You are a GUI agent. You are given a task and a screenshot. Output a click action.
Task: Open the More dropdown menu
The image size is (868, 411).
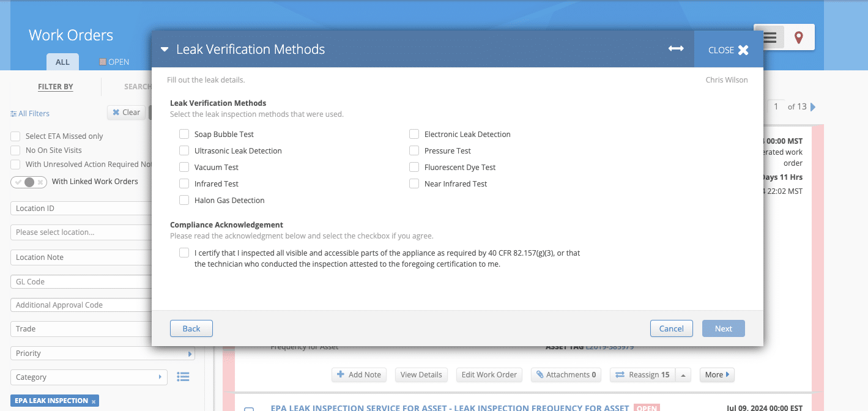[717, 375]
